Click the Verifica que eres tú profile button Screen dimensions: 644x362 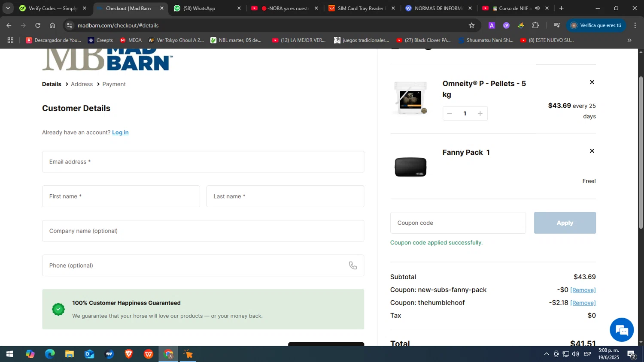(x=595, y=25)
